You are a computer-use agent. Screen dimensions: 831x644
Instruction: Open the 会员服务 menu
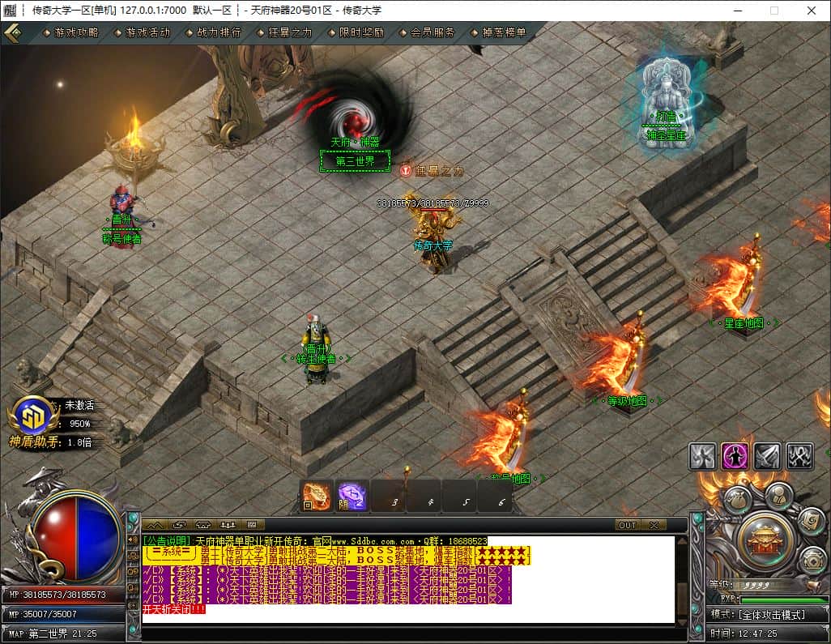(427, 33)
